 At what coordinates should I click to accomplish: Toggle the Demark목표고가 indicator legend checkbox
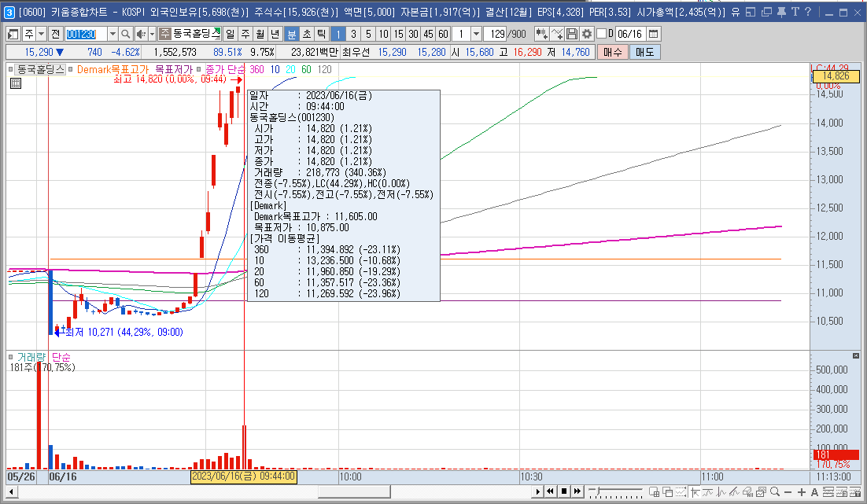tap(71, 70)
